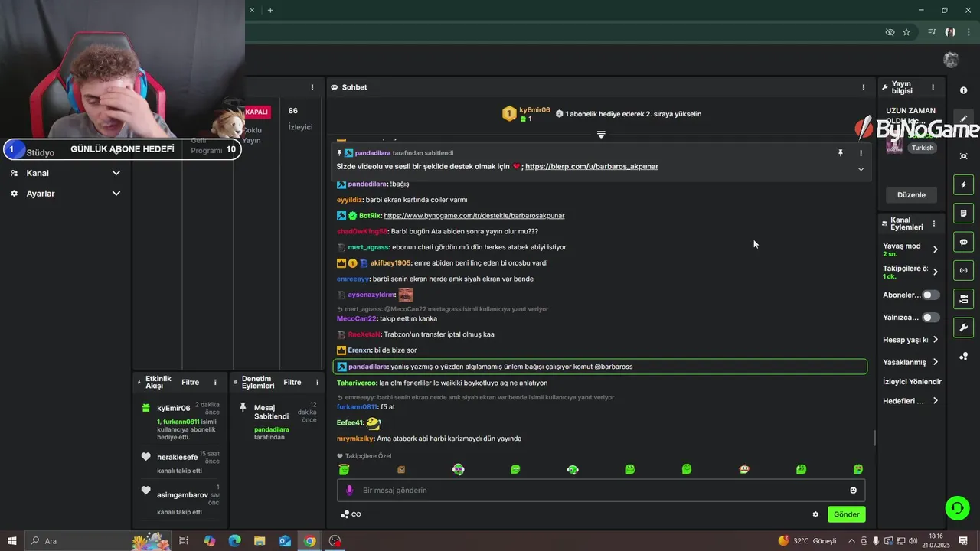Image resolution: width=980 pixels, height=551 pixels.
Task: Click the message input field
Action: tap(601, 490)
